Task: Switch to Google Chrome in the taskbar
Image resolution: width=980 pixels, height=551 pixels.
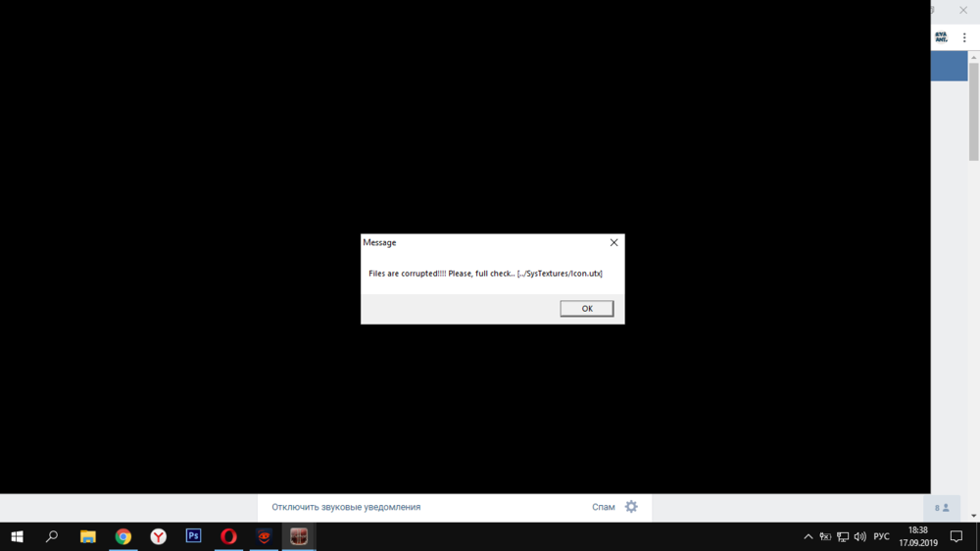Action: (x=123, y=536)
